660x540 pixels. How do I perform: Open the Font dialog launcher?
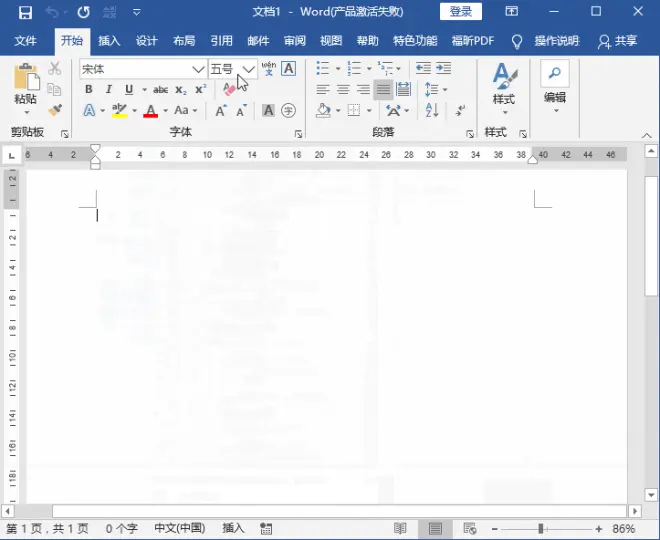click(298, 134)
